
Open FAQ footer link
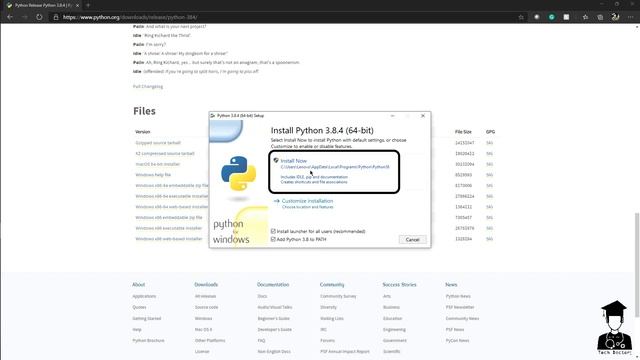[261, 340]
